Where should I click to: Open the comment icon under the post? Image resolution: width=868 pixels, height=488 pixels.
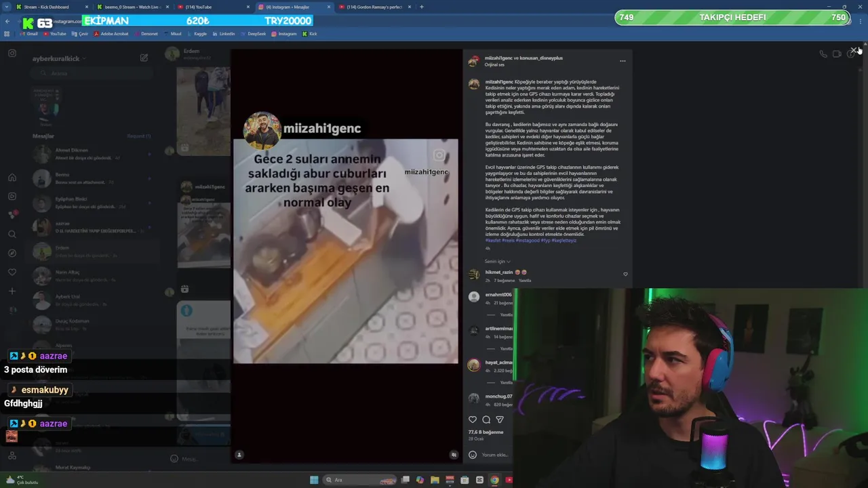[486, 420]
